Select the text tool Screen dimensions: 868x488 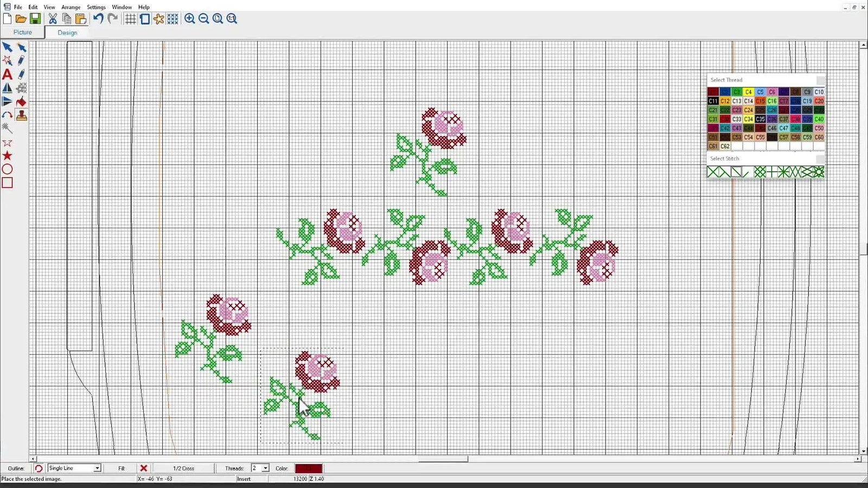pos(8,74)
